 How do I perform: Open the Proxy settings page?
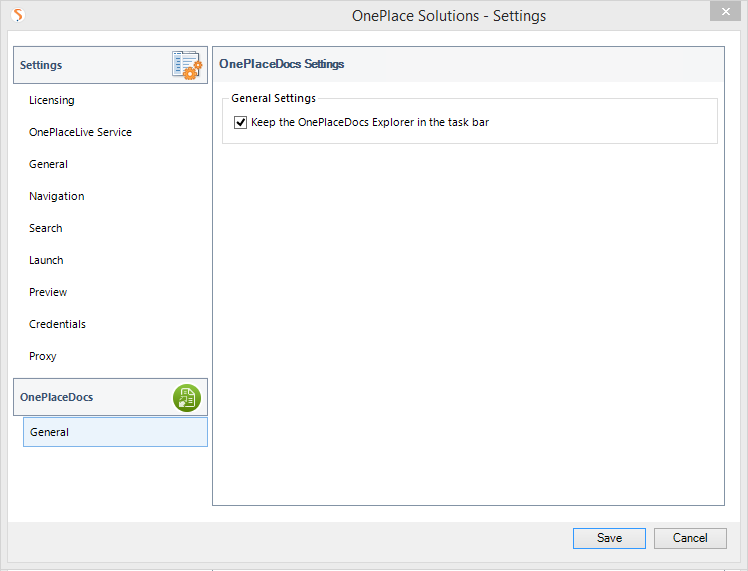[42, 356]
